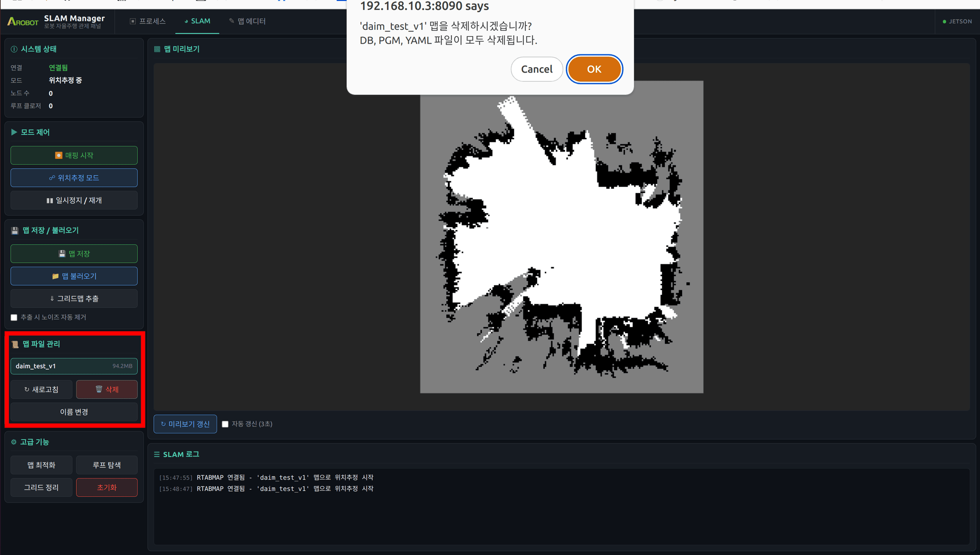Click the red 초기화 reset button

pyautogui.click(x=107, y=487)
